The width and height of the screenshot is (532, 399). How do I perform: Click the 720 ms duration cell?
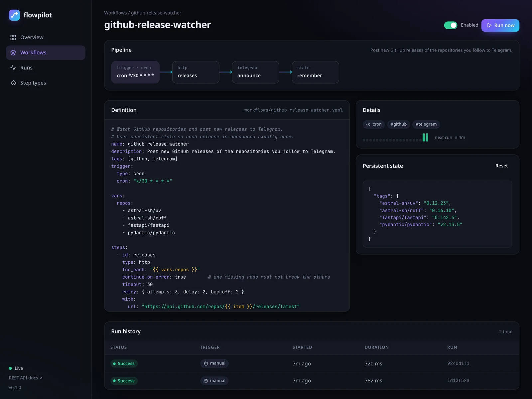click(x=373, y=364)
